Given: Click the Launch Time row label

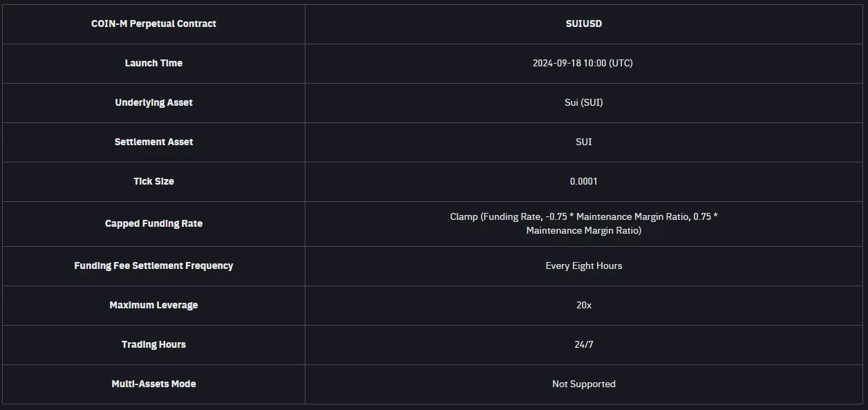Looking at the screenshot, I should click(153, 63).
